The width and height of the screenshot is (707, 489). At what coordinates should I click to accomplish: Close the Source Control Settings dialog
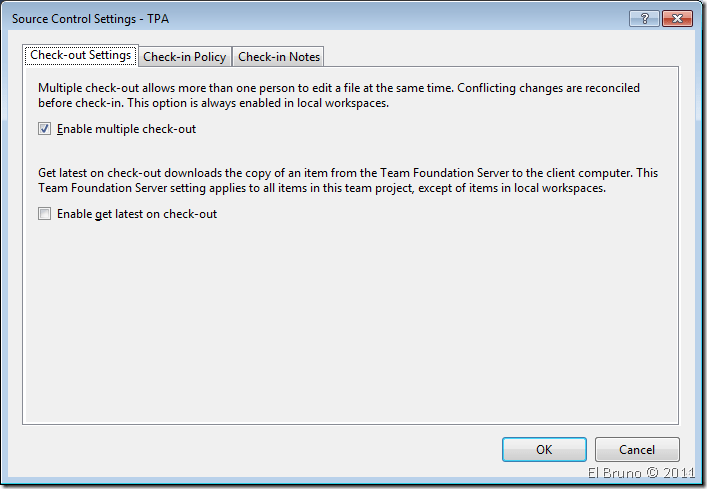tap(674, 18)
